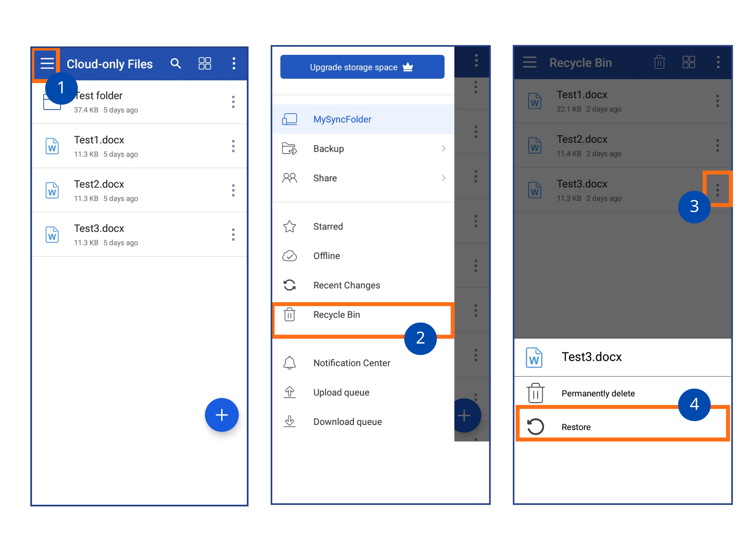The height and width of the screenshot is (534, 756).
Task: Open the three-dot menu for Test folder
Action: tap(233, 102)
